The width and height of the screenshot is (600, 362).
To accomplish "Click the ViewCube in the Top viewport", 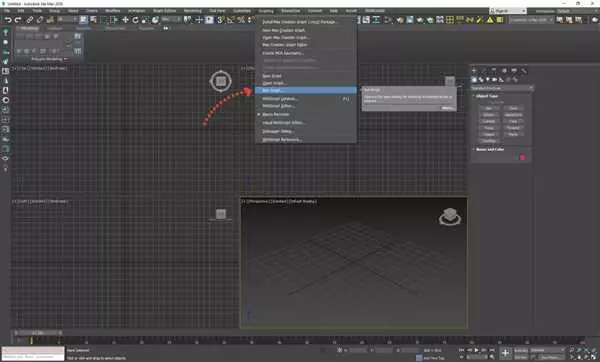I will coord(221,81).
